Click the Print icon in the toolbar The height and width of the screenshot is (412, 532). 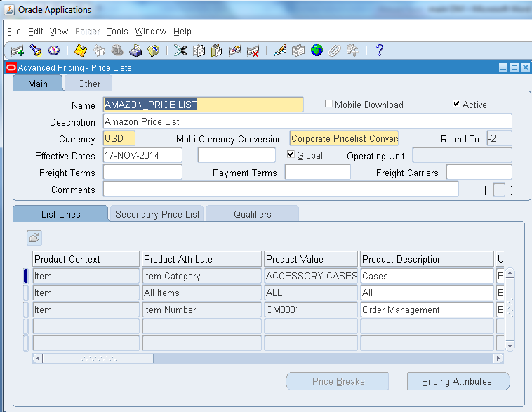click(135, 51)
